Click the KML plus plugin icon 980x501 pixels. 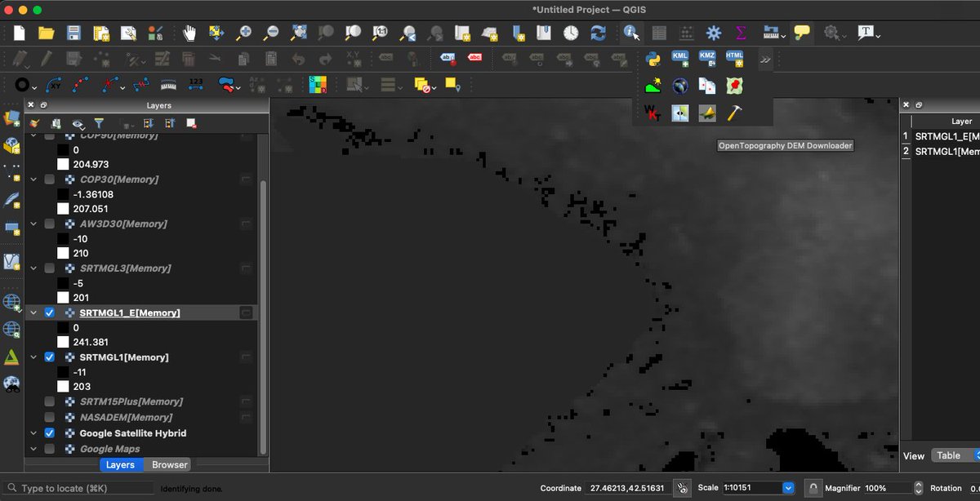coord(680,59)
